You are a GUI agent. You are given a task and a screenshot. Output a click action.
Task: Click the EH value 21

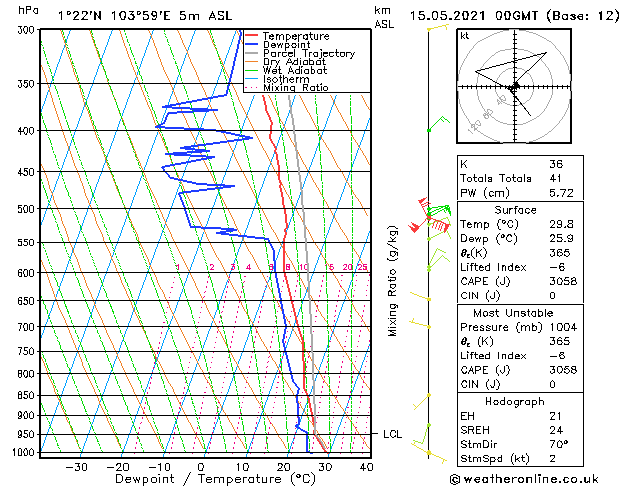pyautogui.click(x=555, y=416)
